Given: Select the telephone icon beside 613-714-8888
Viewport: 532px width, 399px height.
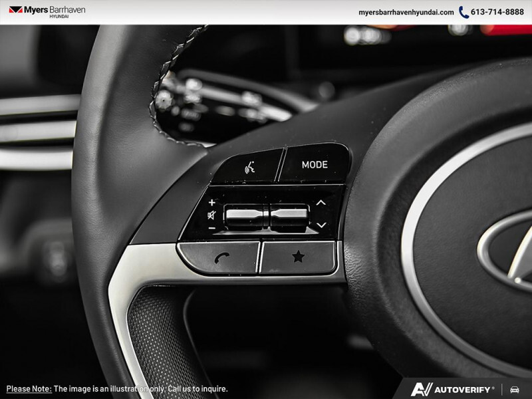Looking at the screenshot, I should click(463, 11).
